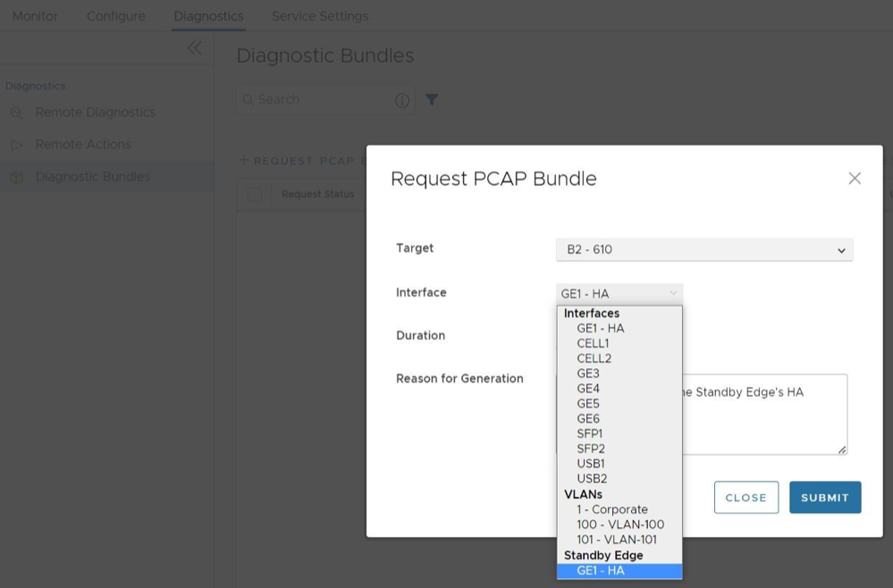Open the Service Settings tab

pyautogui.click(x=319, y=16)
